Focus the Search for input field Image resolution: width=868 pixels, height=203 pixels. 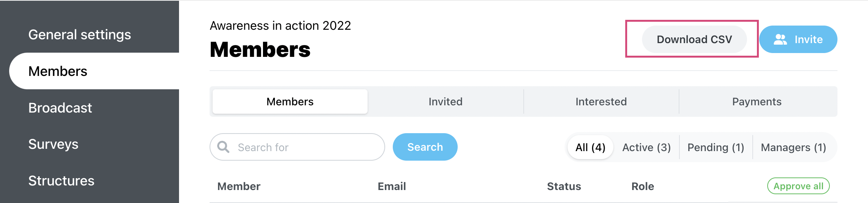click(x=297, y=147)
